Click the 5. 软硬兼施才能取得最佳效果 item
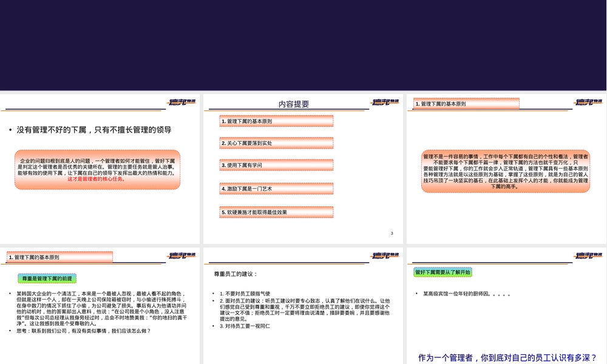Viewport: 607px width, 364px height. click(276, 212)
